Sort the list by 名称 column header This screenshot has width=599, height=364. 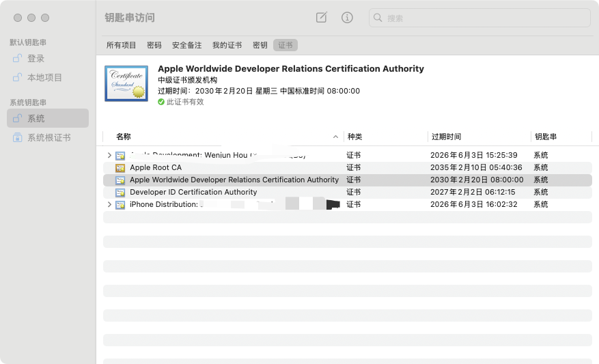pos(124,137)
